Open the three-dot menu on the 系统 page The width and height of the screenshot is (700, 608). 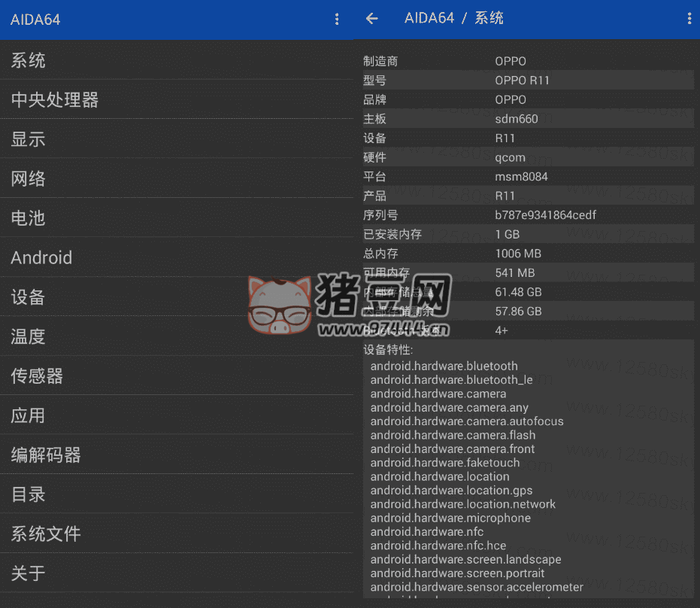[x=689, y=19]
